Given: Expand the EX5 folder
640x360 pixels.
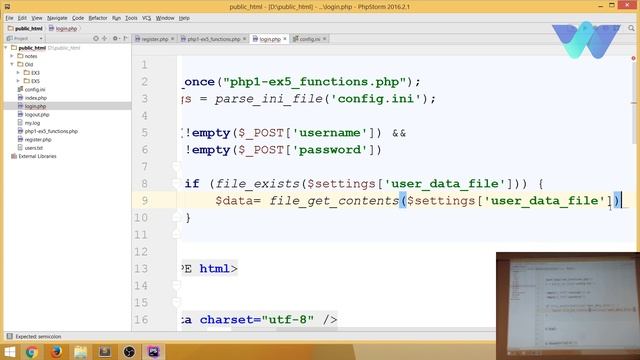Looking at the screenshot, I should point(18,81).
